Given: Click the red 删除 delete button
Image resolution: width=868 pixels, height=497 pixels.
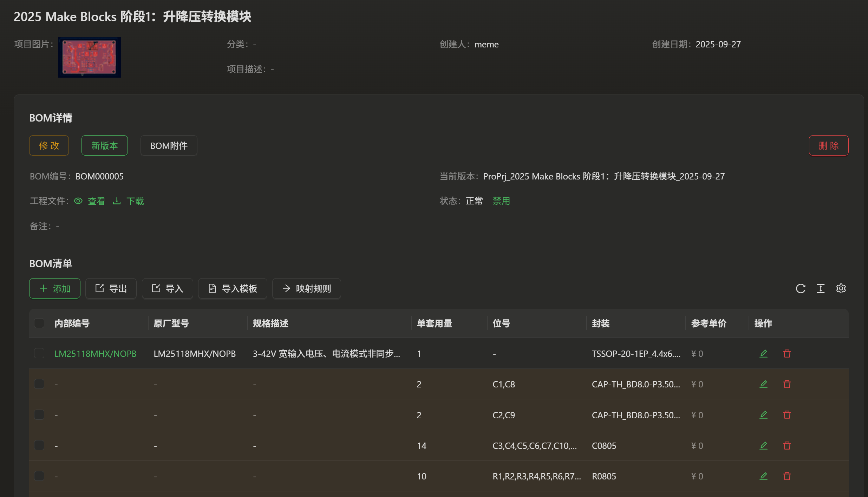Looking at the screenshot, I should [x=828, y=145].
